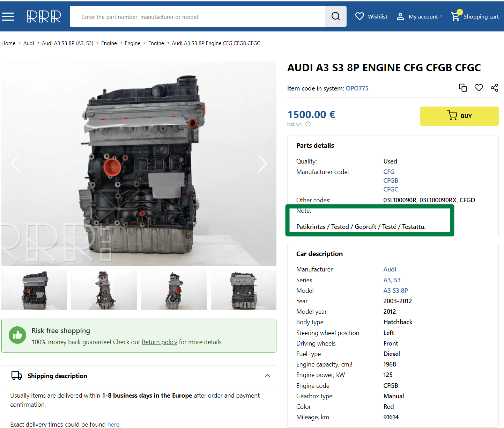Open the shopping cart
The width and height of the screenshot is (504, 428).
tap(475, 16)
